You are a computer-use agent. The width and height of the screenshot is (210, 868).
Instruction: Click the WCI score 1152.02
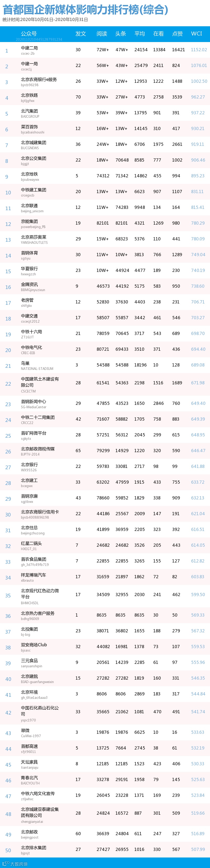pyautogui.click(x=199, y=50)
